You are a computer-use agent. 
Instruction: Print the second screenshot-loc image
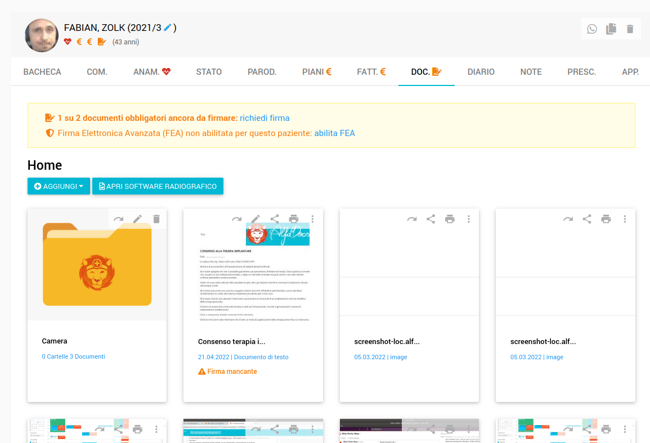point(606,219)
